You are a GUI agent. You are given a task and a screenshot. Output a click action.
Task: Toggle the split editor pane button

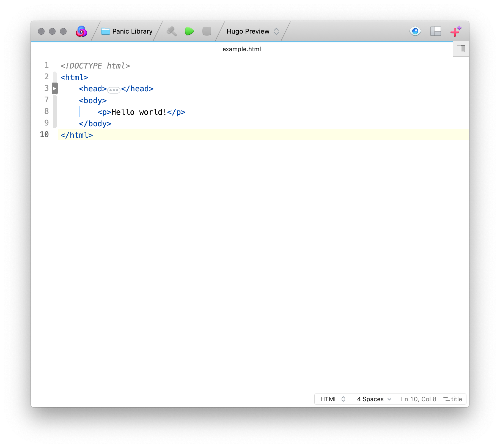[x=461, y=49]
